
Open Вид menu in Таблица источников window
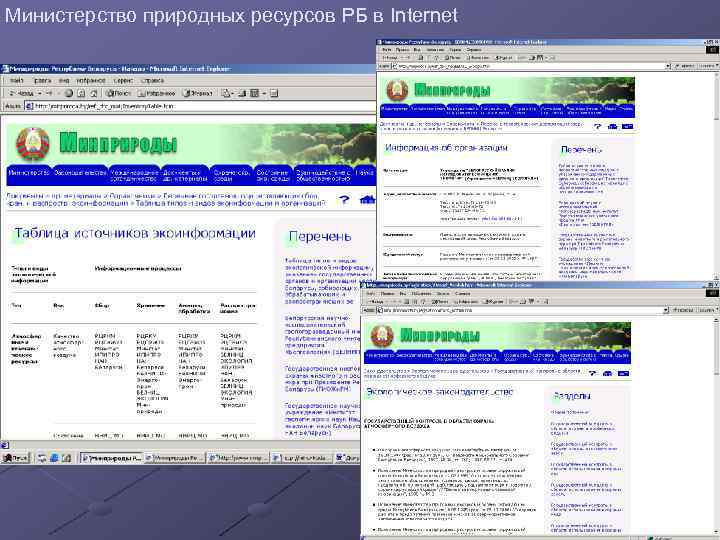pos(64,80)
